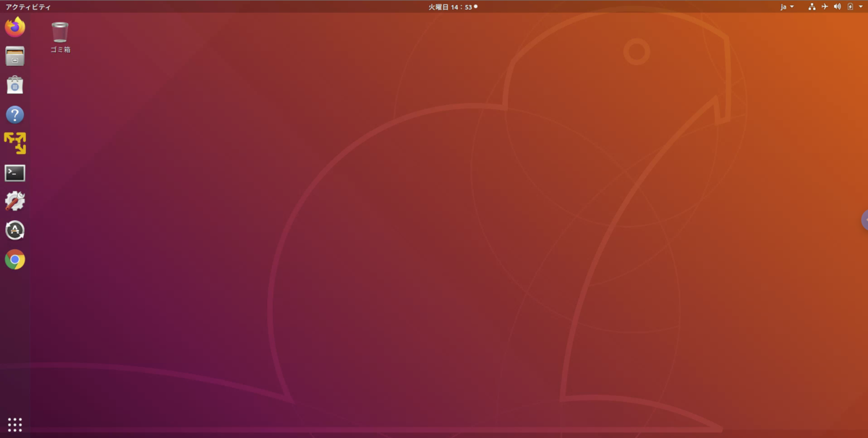Image resolution: width=868 pixels, height=438 pixels.
Task: Open the wrench-and-gear tool in dock
Action: click(15, 201)
